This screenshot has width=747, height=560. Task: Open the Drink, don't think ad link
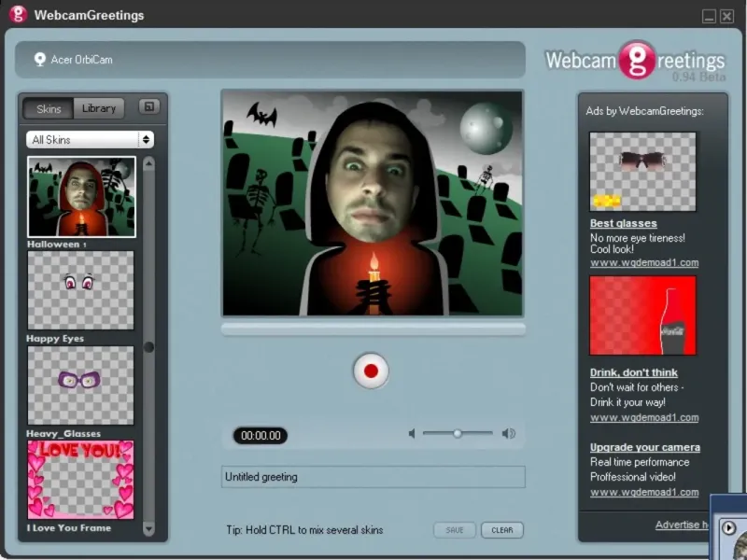[634, 372]
